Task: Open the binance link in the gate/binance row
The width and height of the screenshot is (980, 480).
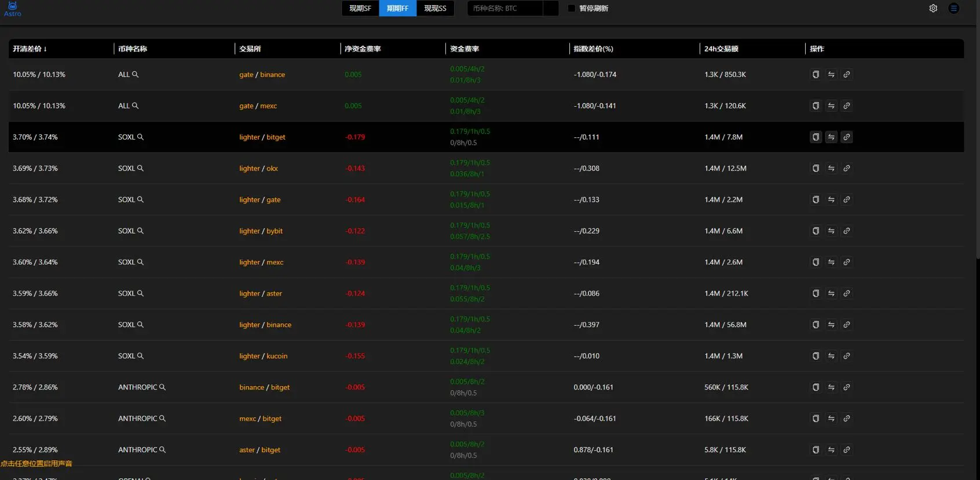Action: (272, 75)
